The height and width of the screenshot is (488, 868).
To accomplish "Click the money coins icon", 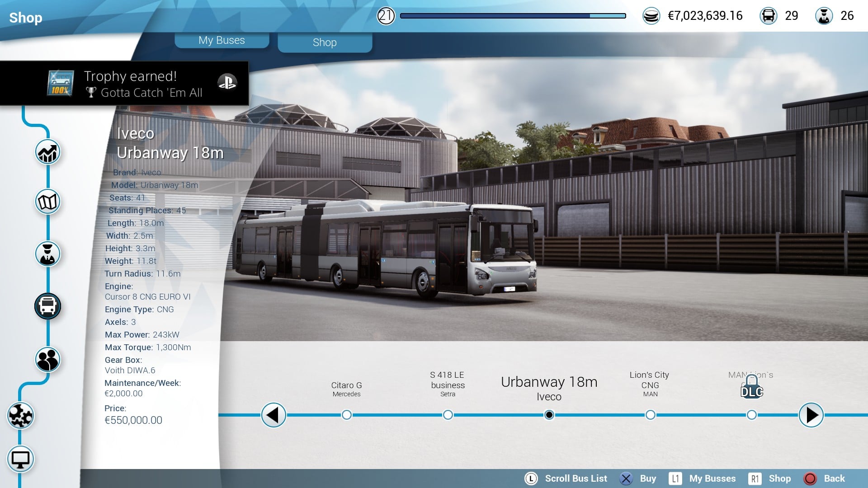I will 651,16.
